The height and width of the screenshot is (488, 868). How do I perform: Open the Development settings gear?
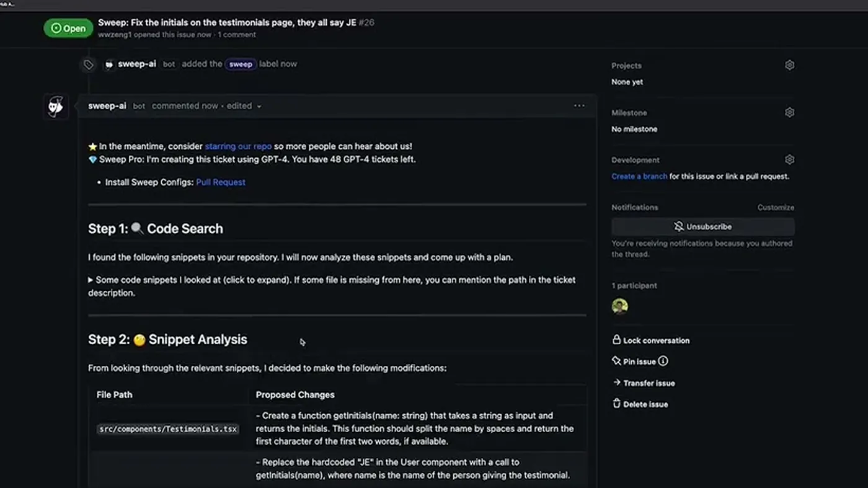pyautogui.click(x=789, y=159)
